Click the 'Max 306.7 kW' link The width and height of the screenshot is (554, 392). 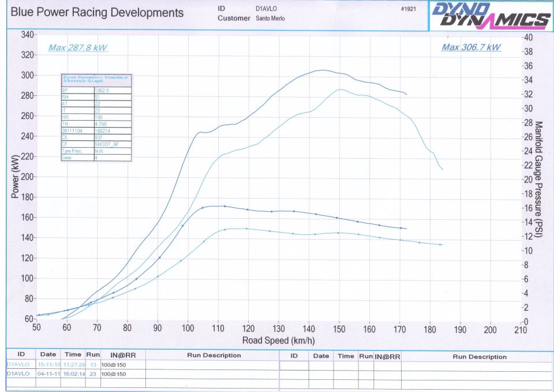click(x=471, y=47)
